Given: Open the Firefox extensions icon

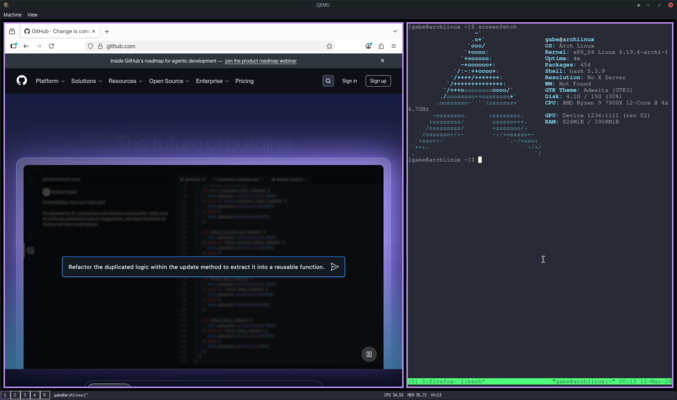Looking at the screenshot, I should coord(381,46).
